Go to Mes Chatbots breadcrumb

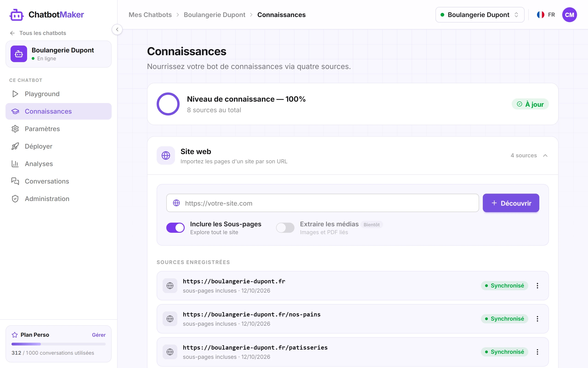click(x=150, y=15)
